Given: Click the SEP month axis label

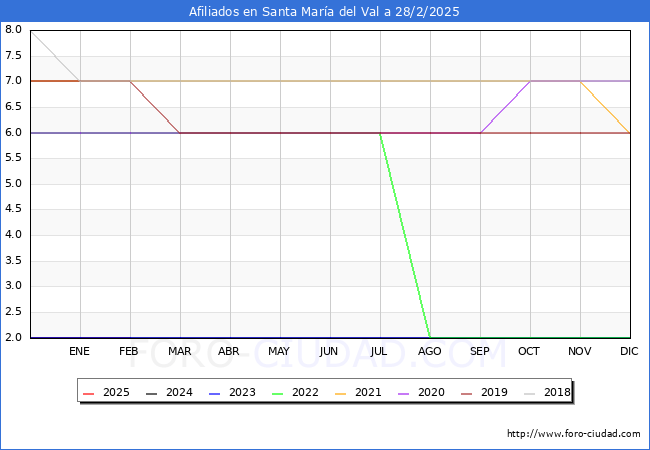Looking at the screenshot, I should click(x=480, y=351).
